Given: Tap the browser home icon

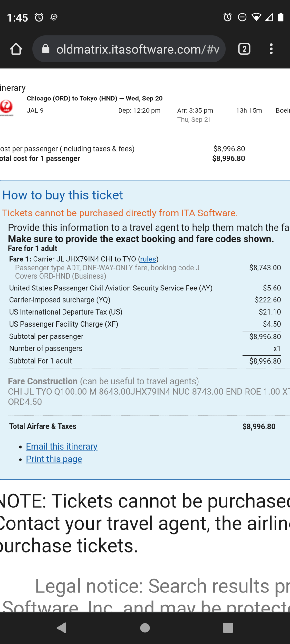Looking at the screenshot, I should coord(16,49).
